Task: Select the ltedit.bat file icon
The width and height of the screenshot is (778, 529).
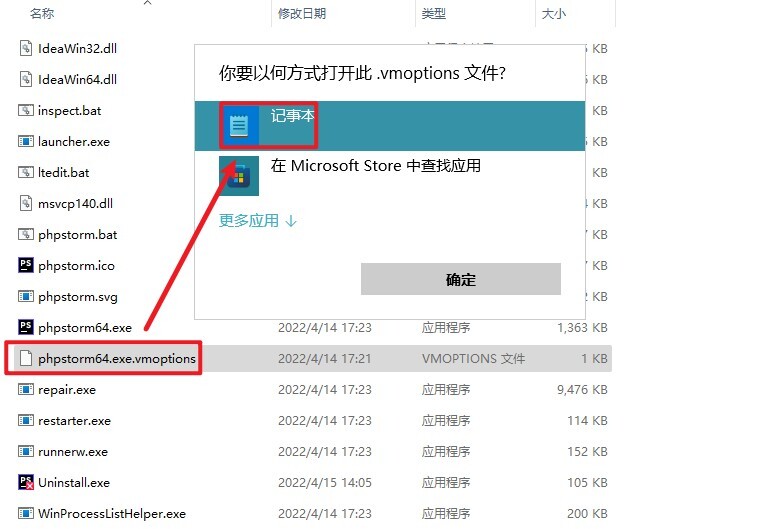Action: [x=26, y=172]
